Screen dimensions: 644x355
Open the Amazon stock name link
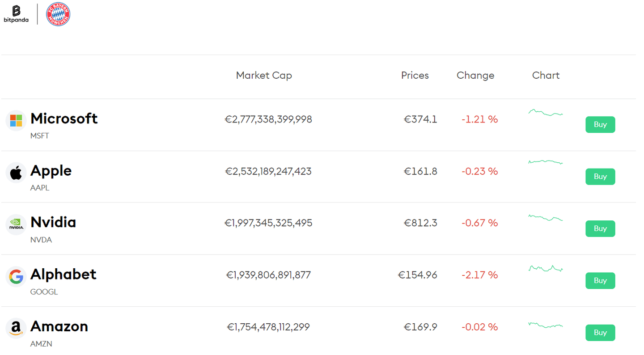pyautogui.click(x=59, y=326)
